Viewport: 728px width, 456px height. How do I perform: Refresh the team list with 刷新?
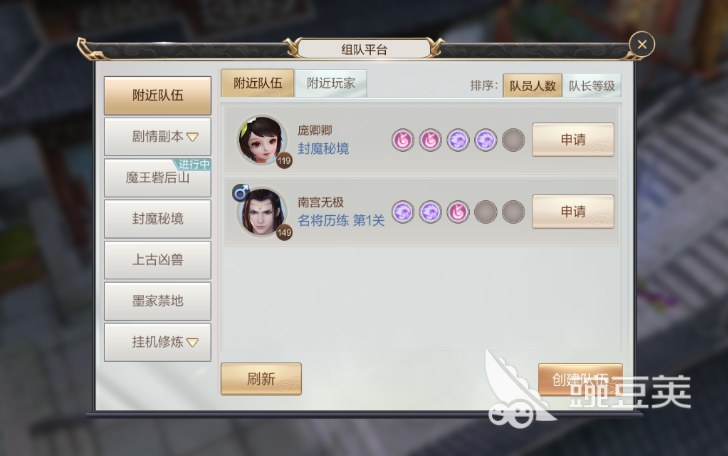pos(261,379)
